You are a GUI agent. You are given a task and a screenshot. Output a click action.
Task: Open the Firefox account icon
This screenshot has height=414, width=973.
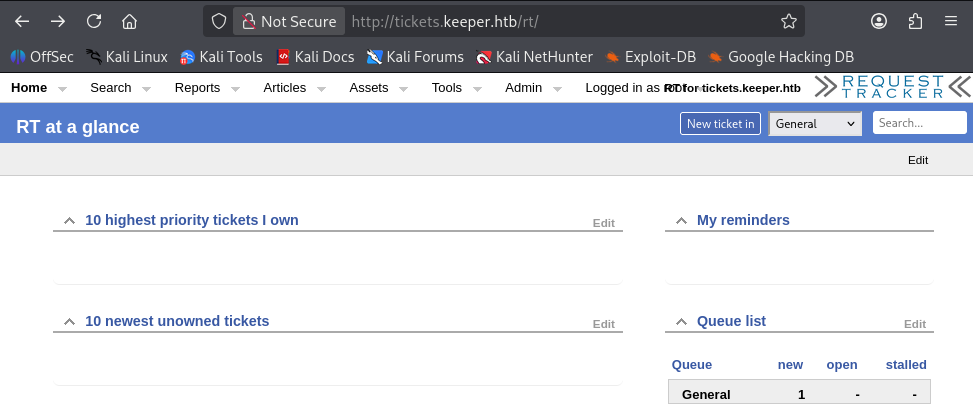879,21
